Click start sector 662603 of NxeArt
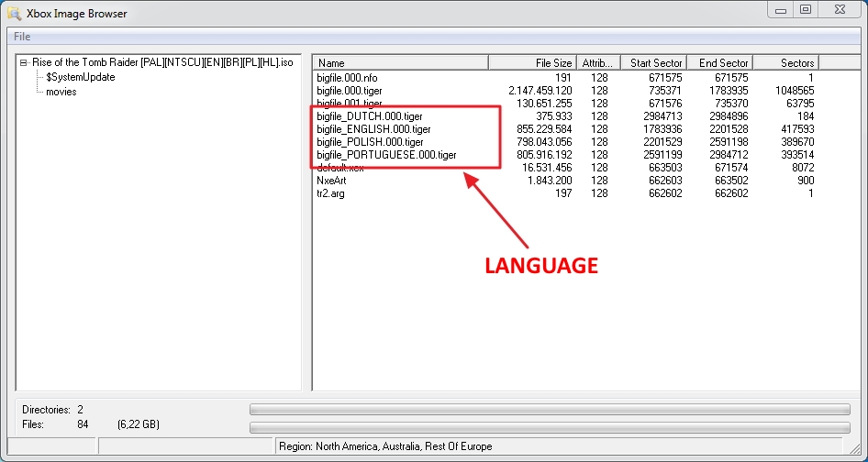The height and width of the screenshot is (462, 868). [663, 181]
